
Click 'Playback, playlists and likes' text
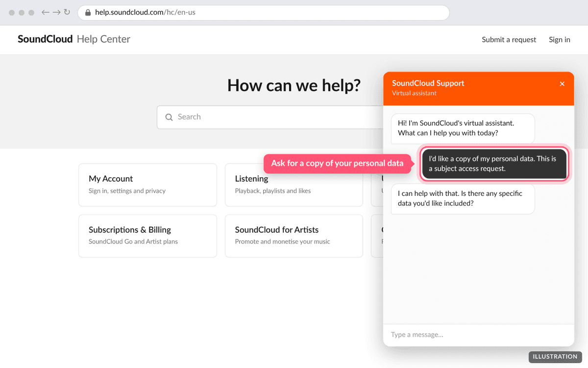[273, 191]
